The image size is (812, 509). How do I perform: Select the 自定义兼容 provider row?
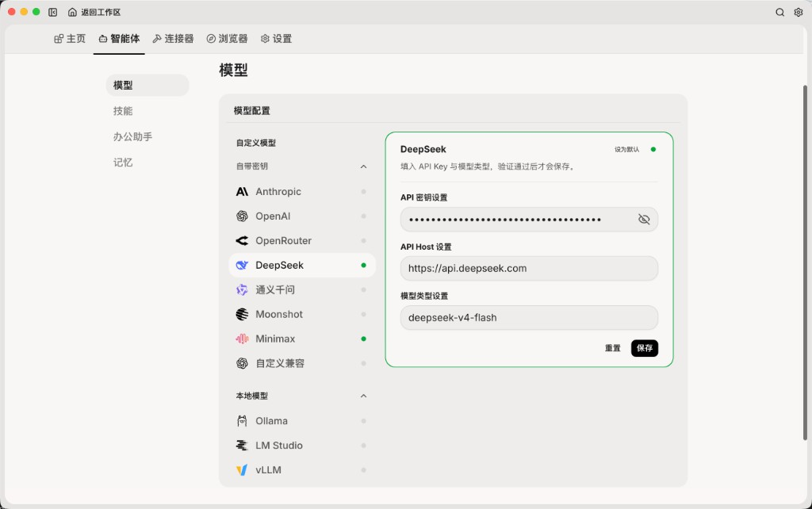pyautogui.click(x=302, y=363)
